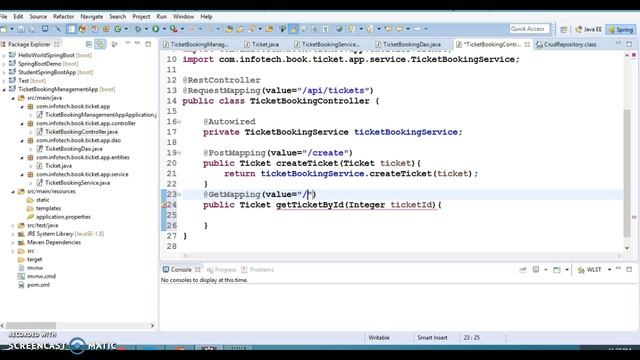Click the Save All toolbar icon
Screen dimensions: 640x360
[33, 29]
